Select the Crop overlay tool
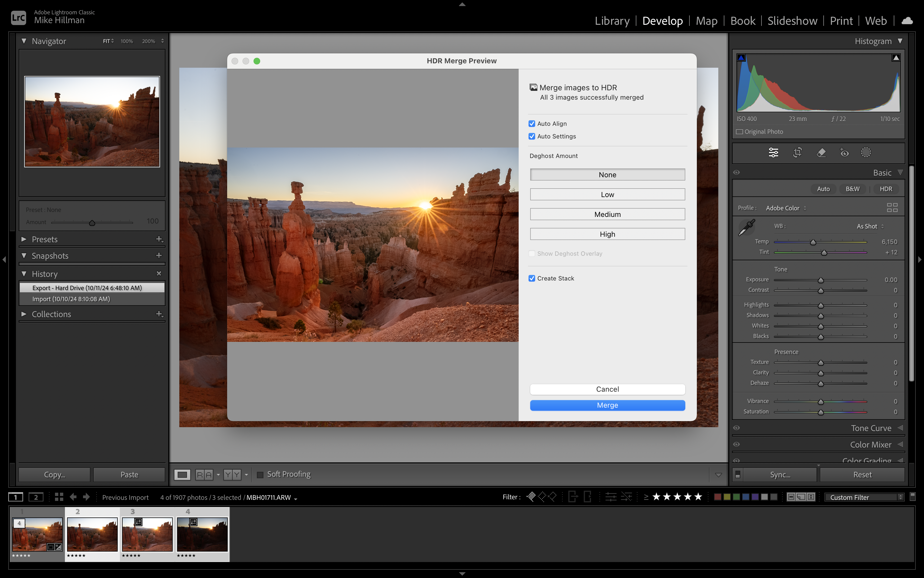This screenshot has height=578, width=924. pos(797,152)
